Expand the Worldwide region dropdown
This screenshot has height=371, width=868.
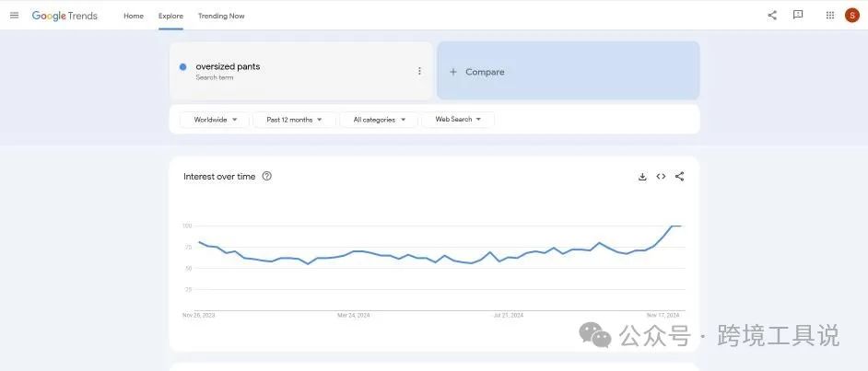coord(215,120)
